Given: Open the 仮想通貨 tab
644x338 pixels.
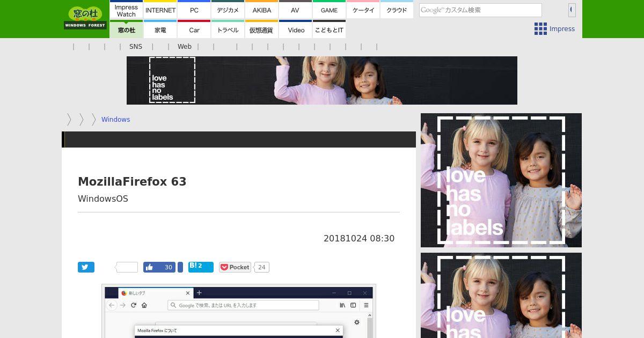Looking at the screenshot, I should [x=262, y=30].
